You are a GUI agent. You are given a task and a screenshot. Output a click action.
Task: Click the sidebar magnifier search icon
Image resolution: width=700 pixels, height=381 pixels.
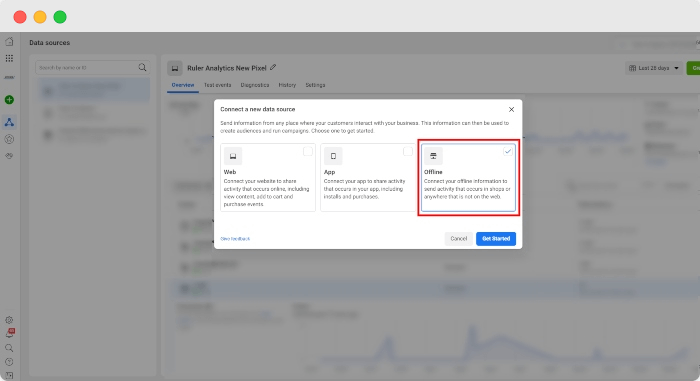[9, 348]
